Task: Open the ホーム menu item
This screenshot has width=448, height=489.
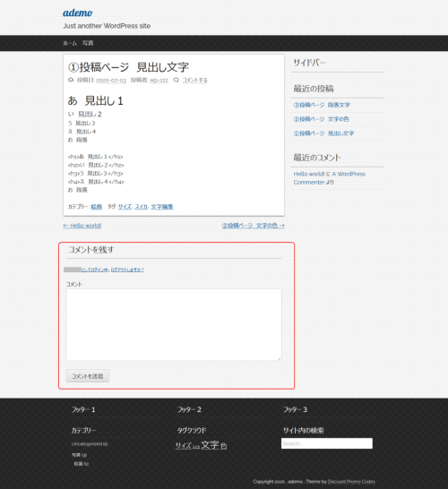Action: point(70,43)
